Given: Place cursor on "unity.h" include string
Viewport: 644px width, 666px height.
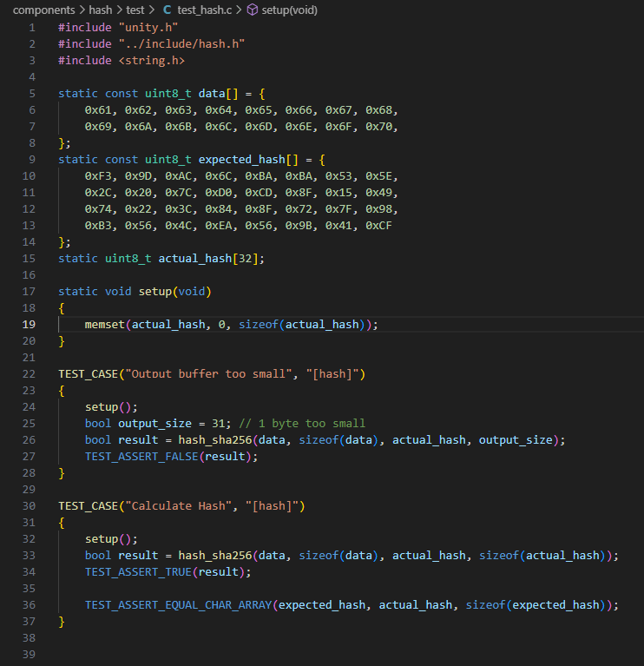Looking at the screenshot, I should (148, 28).
